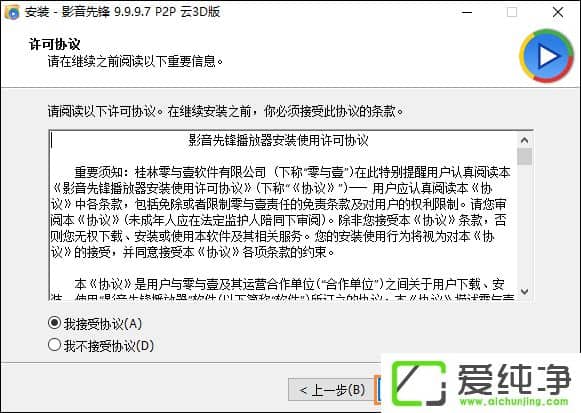
Task: Click the license title 影音先锋播放器安装使用许可协议
Action: (278, 140)
